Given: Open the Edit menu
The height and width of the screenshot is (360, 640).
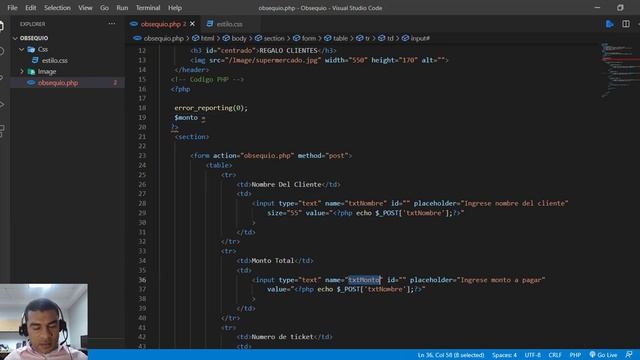Looking at the screenshot, I should click(x=31, y=8).
